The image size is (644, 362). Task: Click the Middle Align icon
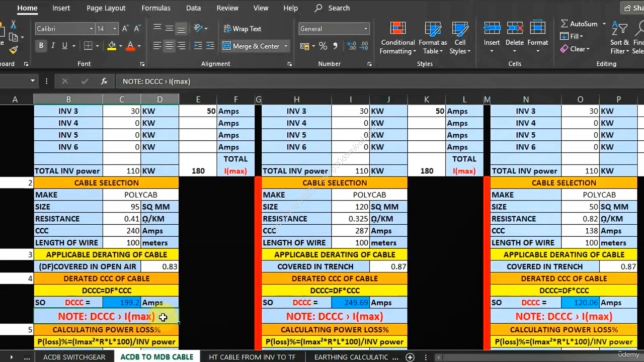(x=170, y=29)
